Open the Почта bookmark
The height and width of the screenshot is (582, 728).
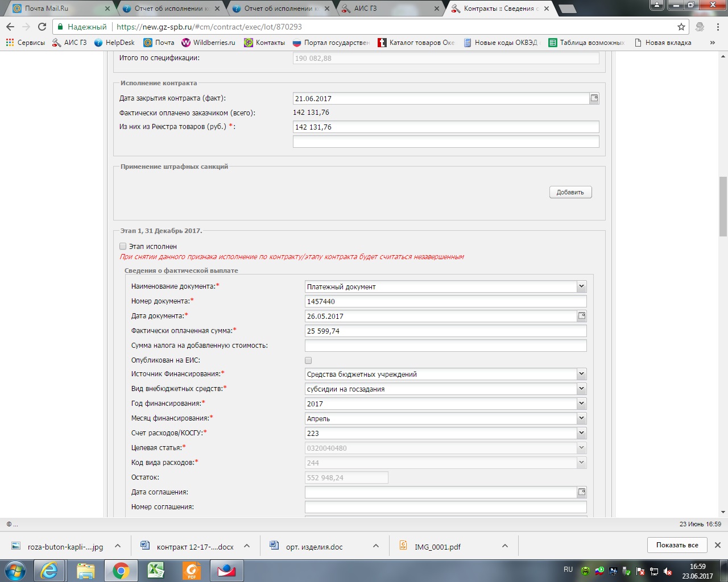coord(159,43)
